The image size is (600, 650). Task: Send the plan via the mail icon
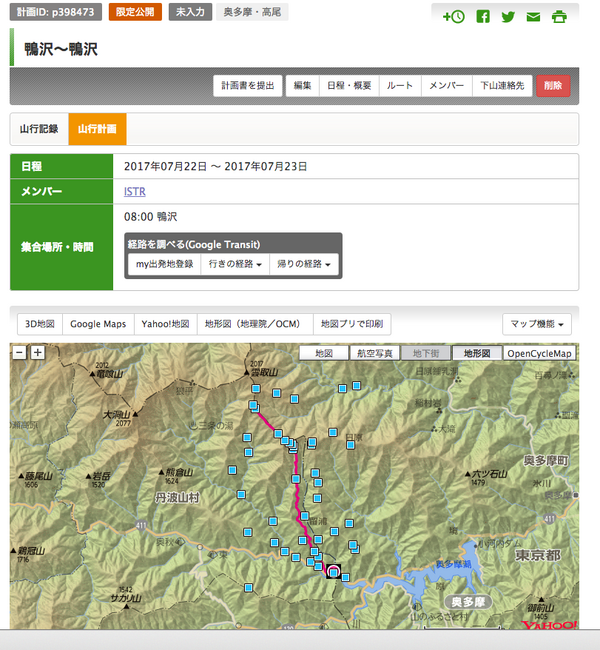point(533,17)
